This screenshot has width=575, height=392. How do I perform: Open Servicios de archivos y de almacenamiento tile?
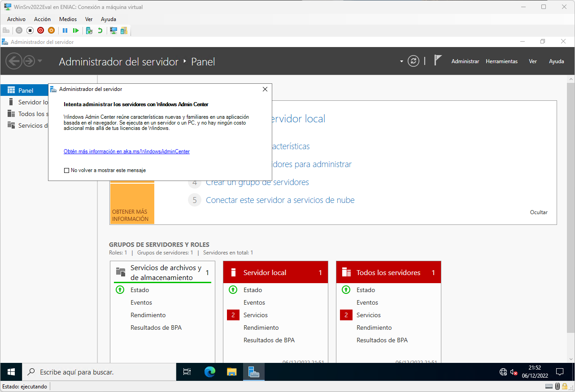point(163,272)
